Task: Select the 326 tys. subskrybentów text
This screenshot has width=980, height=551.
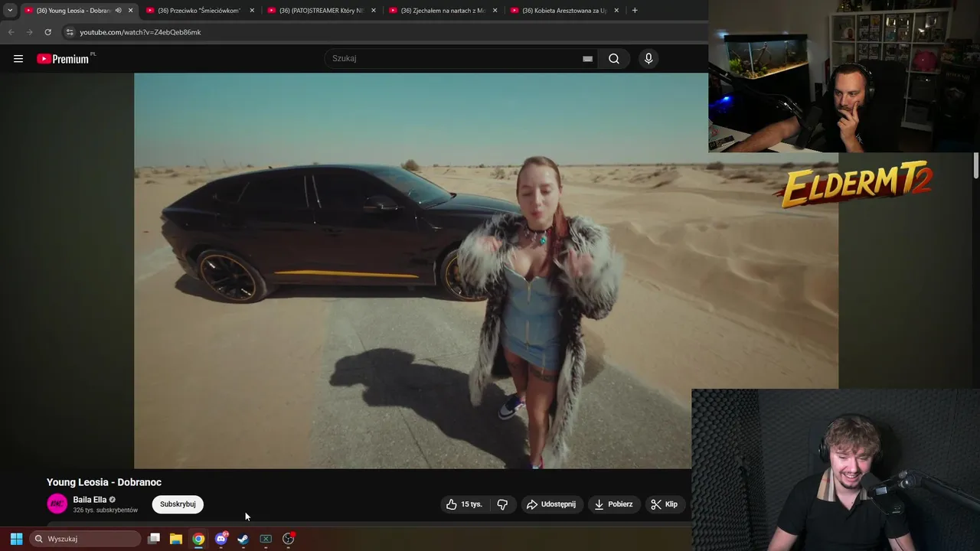Action: click(x=106, y=510)
